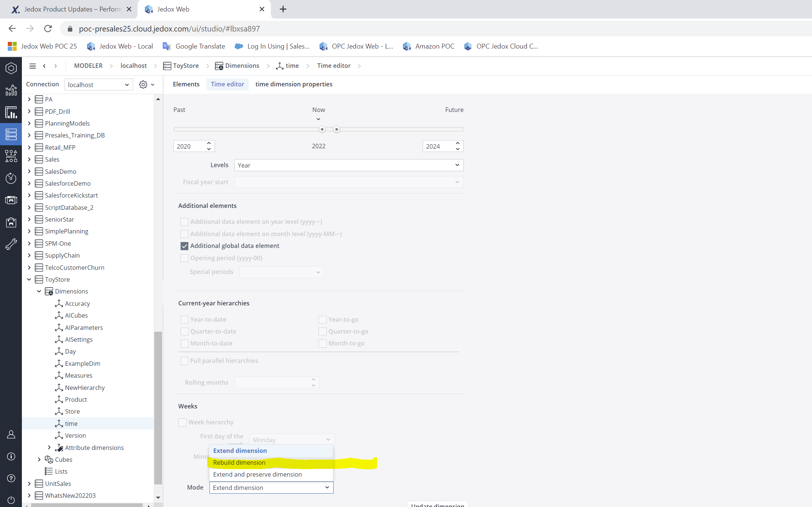812x507 pixels.
Task: Click the hamburger menu icon near MODELER
Action: [33, 66]
